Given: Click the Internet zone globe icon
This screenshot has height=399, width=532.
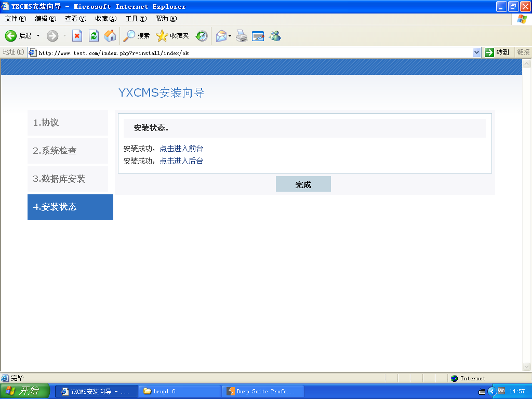Looking at the screenshot, I should coord(454,378).
